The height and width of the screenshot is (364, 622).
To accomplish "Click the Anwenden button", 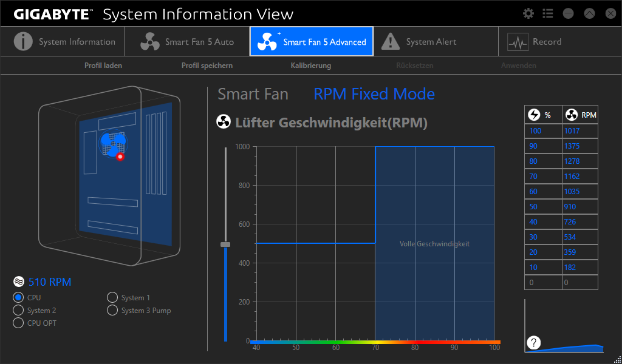I will 519,66.
